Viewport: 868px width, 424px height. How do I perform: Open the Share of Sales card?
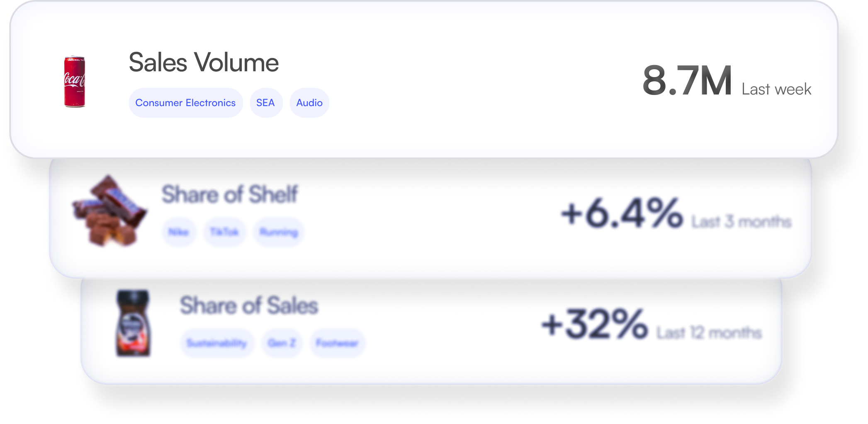249,305
